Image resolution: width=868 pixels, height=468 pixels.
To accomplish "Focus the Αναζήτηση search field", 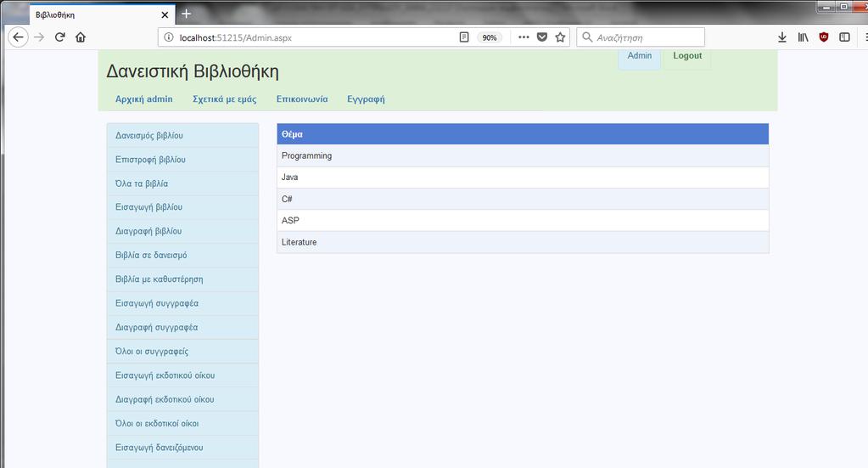I will [x=641, y=37].
